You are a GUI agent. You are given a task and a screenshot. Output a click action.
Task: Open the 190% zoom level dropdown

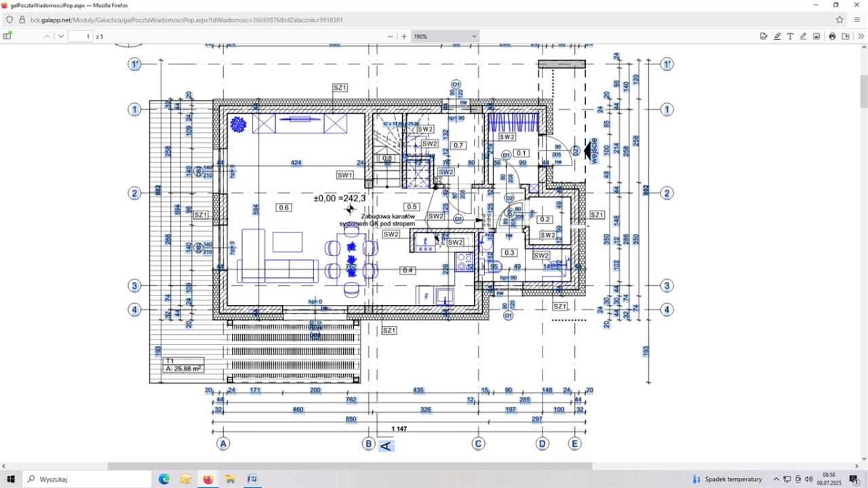(445, 36)
